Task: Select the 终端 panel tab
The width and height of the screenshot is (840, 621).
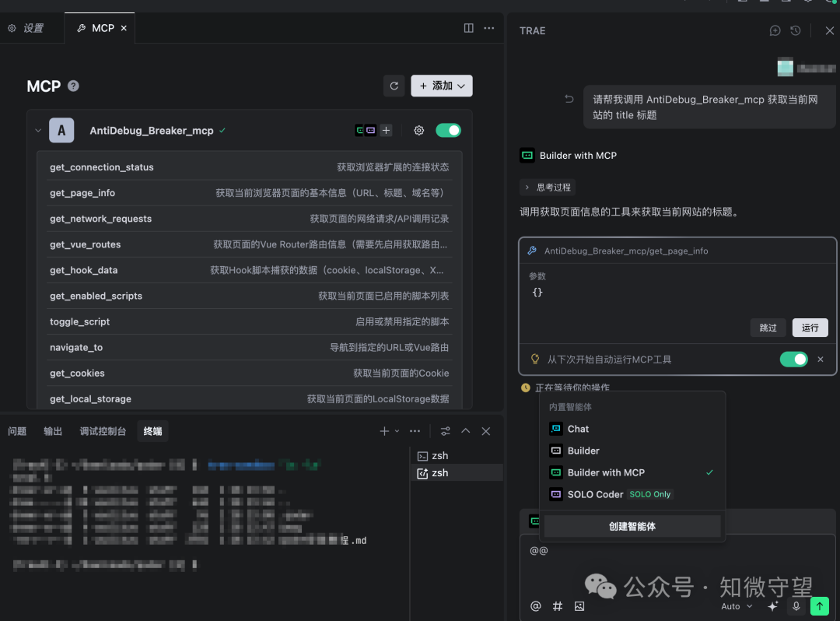Action: pyautogui.click(x=152, y=431)
